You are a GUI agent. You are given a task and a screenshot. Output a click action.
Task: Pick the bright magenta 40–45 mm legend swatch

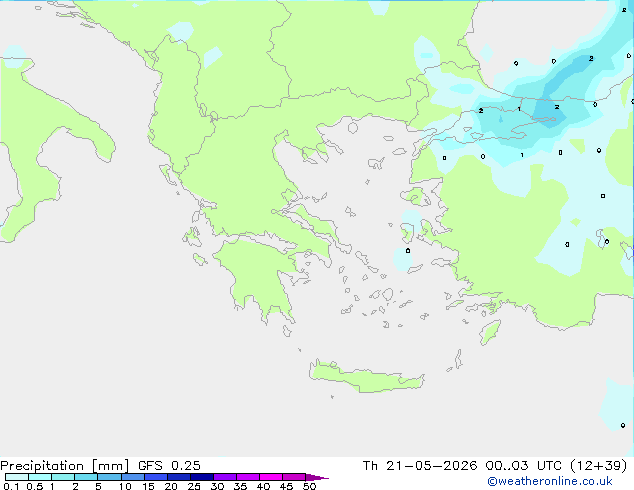point(271,477)
